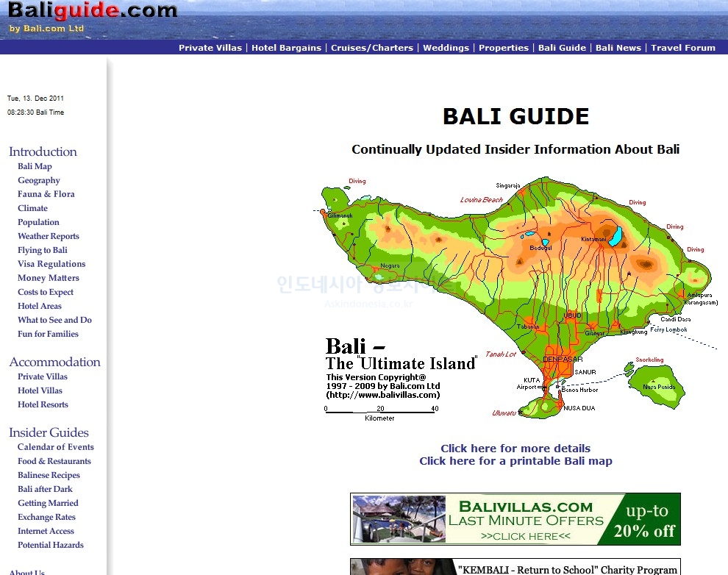Select the Hotel Areas sidebar link
The width and height of the screenshot is (728, 575).
[x=40, y=306]
